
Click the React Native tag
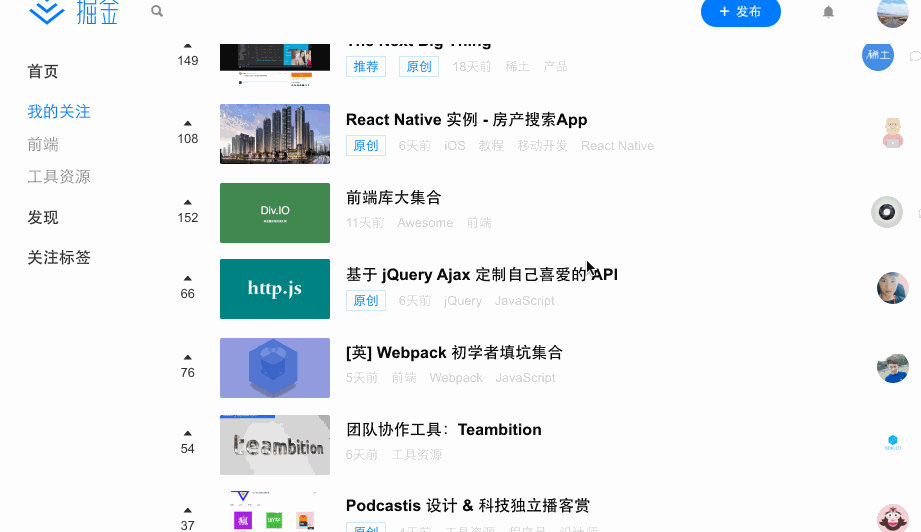617,146
